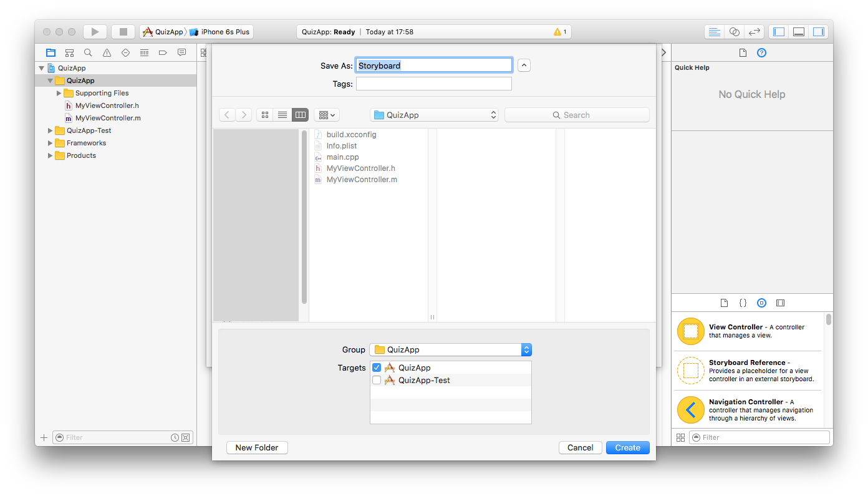Stop the running task in the toolbar
The image size is (868, 496).
(x=123, y=32)
